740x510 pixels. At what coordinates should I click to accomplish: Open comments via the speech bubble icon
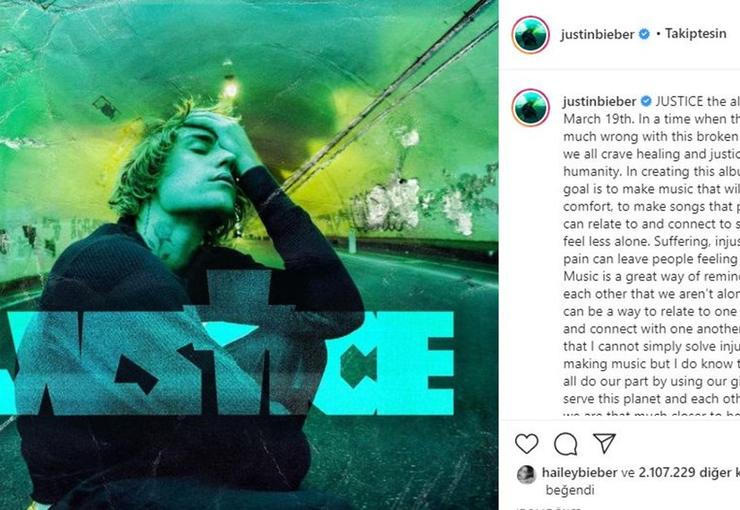pos(566,443)
